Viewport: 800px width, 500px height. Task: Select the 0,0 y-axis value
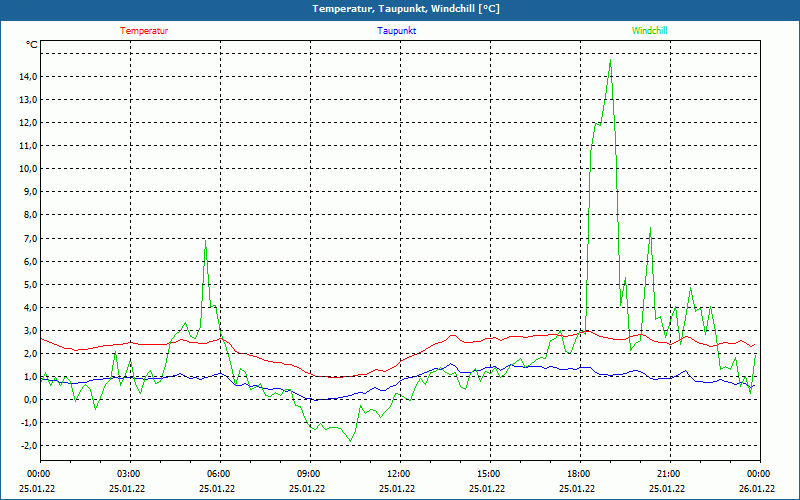30,399
